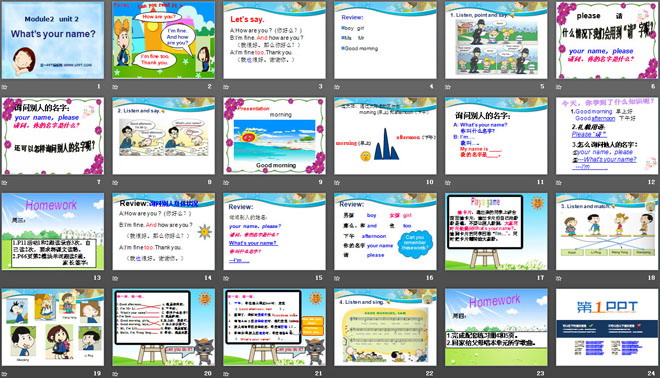Select slide 1 titled What's your name?
Viewport: 660px width, 378px height.
point(53,40)
